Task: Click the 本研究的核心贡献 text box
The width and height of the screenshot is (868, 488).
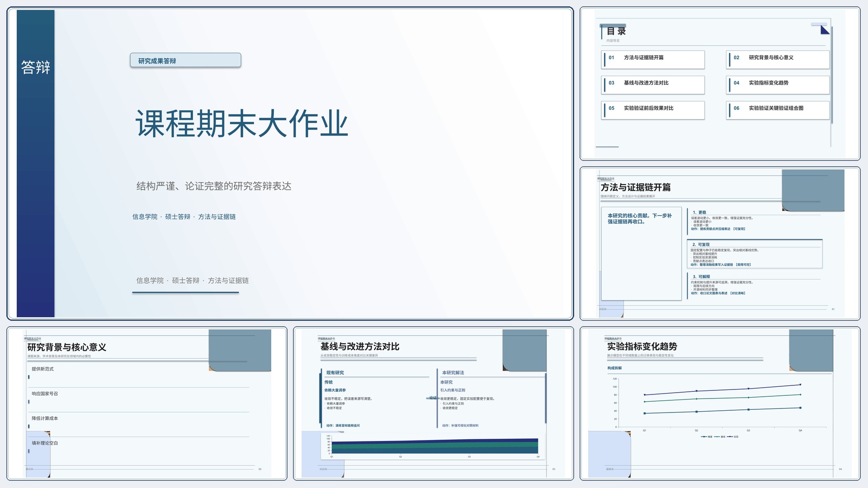Action: click(x=641, y=253)
